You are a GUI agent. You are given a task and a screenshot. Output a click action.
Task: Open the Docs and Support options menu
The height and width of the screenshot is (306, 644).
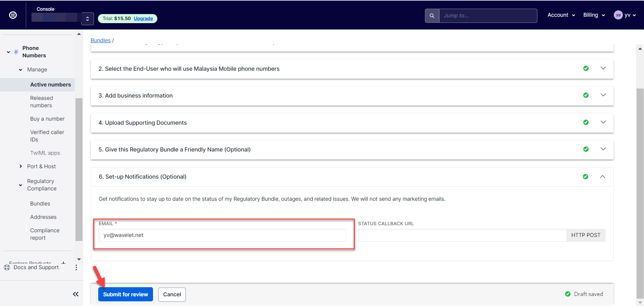pyautogui.click(x=76, y=267)
